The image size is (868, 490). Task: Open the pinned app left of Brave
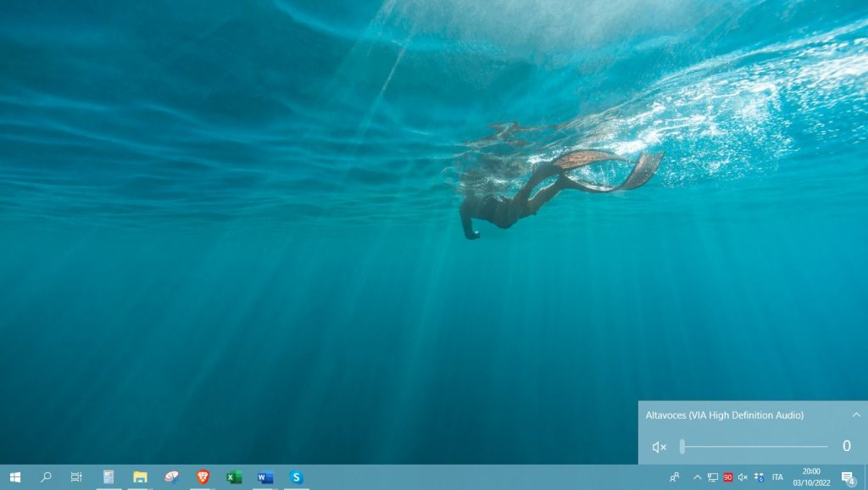tap(171, 477)
